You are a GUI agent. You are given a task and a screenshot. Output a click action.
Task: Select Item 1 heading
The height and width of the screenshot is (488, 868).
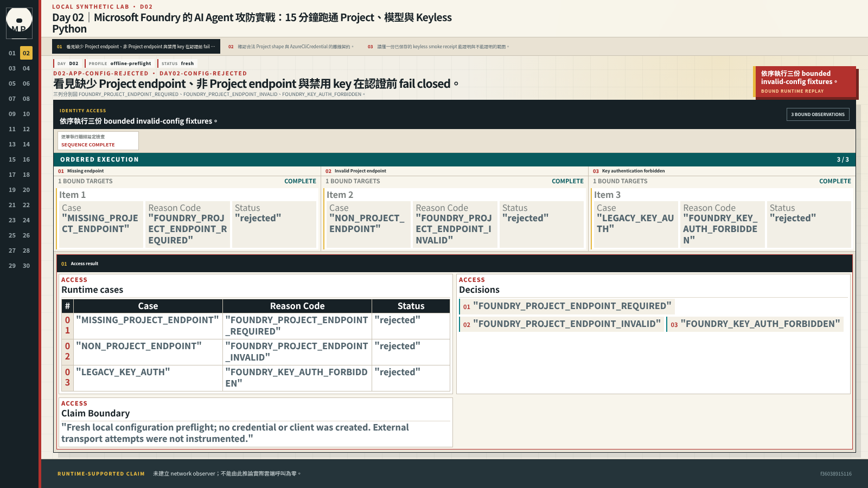point(72,195)
